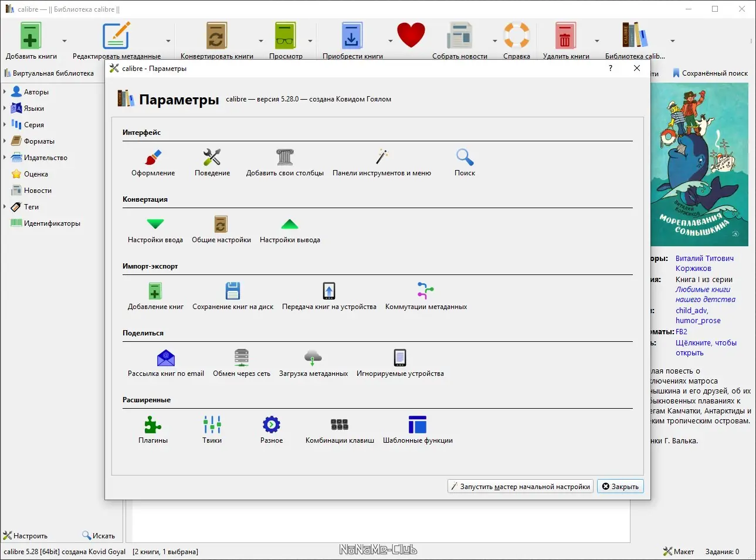The width and height of the screenshot is (756, 560).
Task: Click Запустить мастер начальной настройки button
Action: coord(520,486)
